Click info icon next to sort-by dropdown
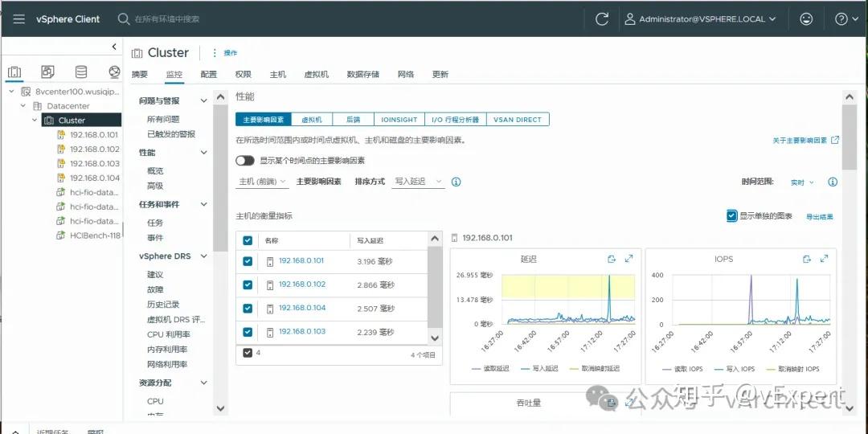 click(457, 182)
